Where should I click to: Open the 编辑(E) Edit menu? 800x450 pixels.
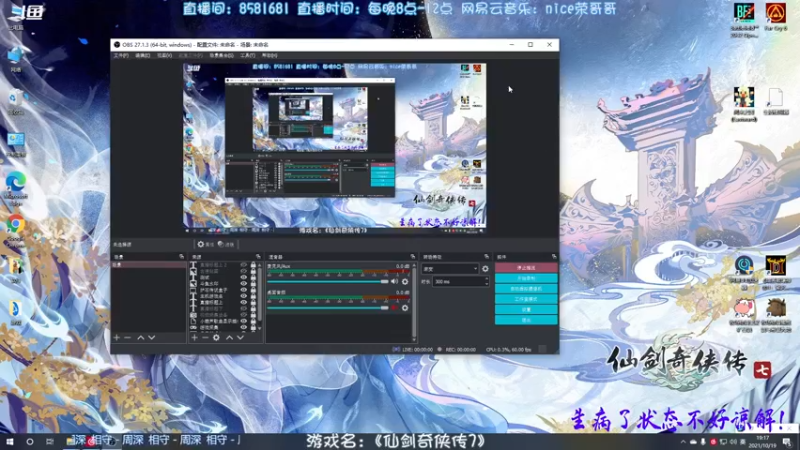pos(142,55)
